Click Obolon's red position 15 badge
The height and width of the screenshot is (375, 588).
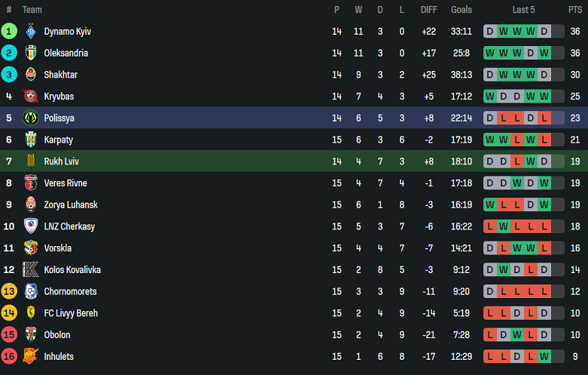[9, 334]
